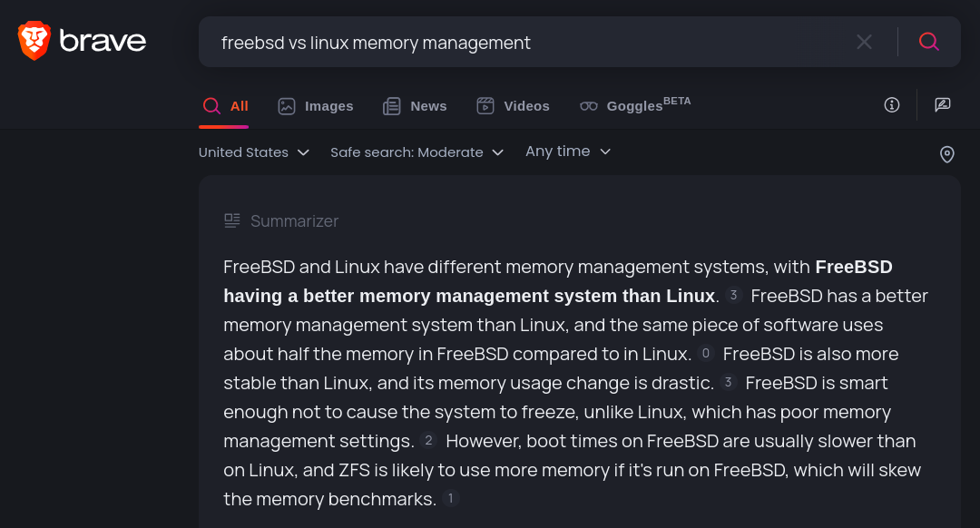
Task: Click the Summarizer panel icon
Action: coord(232,220)
